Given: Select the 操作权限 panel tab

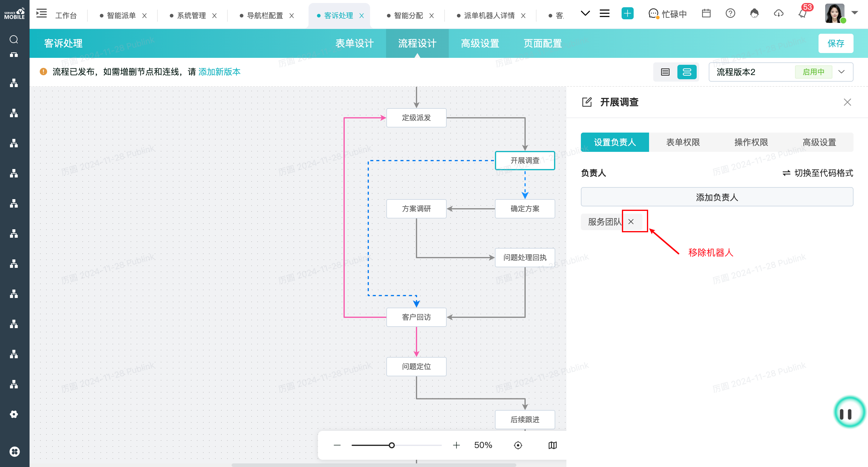Looking at the screenshot, I should pos(751,142).
